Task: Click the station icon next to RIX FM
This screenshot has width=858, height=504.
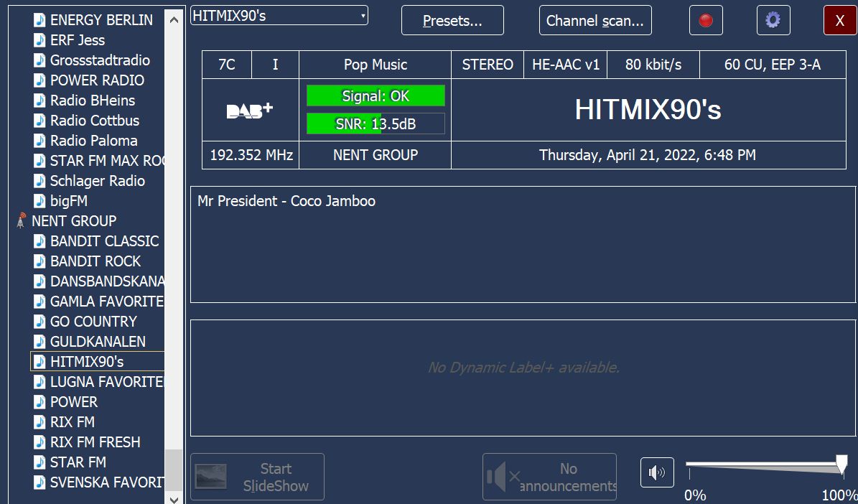Action: point(40,422)
